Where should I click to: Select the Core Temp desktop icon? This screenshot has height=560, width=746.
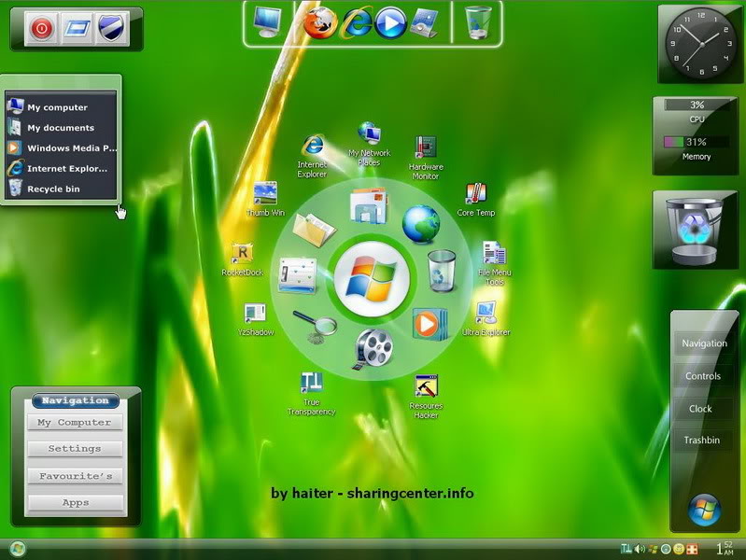click(476, 200)
